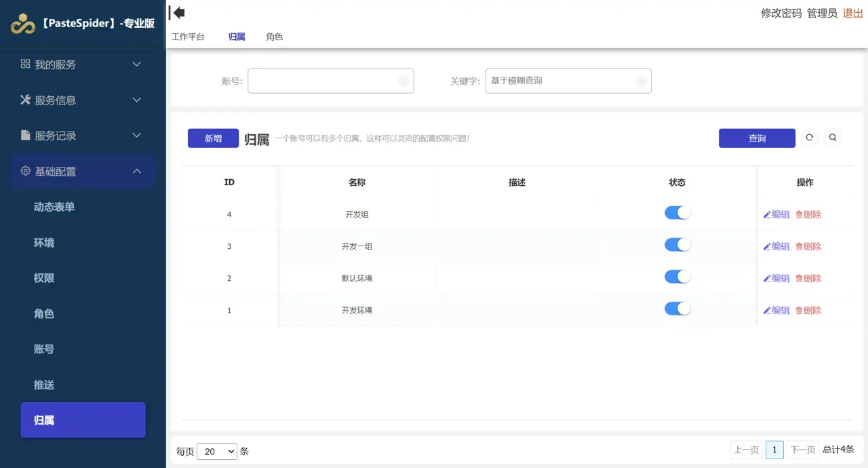Select page 1 in pagination
868x468 pixels.
point(774,450)
